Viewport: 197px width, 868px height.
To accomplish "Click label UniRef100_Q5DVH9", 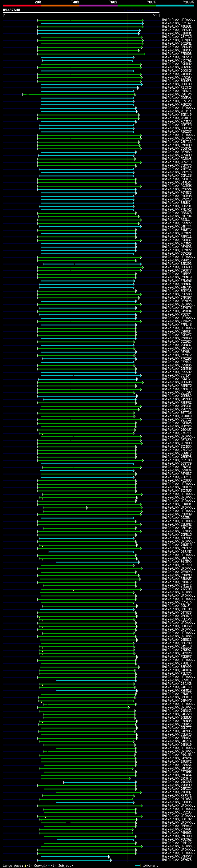I will click(176, 514).
